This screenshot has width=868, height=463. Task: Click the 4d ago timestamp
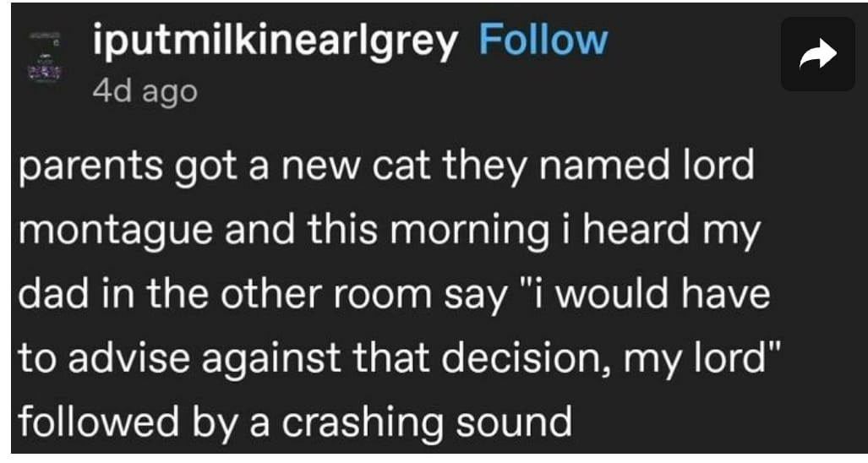coord(145,92)
